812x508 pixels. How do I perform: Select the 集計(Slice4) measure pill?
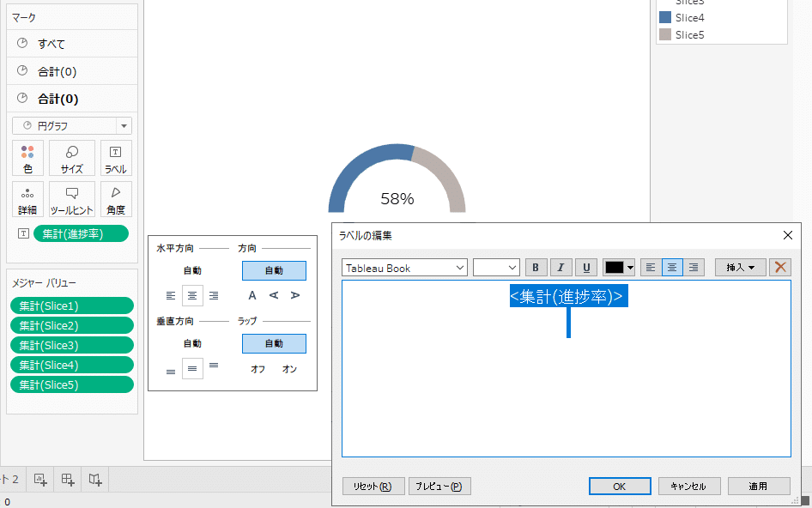tap(72, 365)
